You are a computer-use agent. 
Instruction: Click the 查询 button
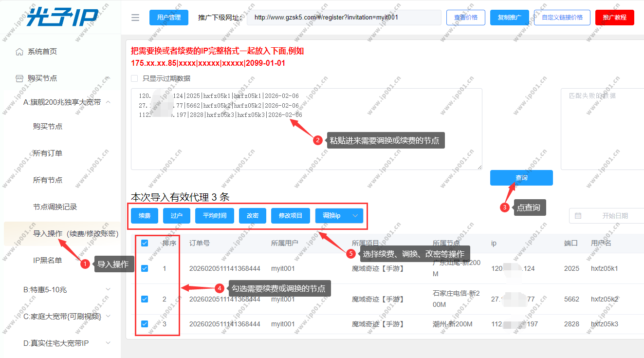pos(521,178)
